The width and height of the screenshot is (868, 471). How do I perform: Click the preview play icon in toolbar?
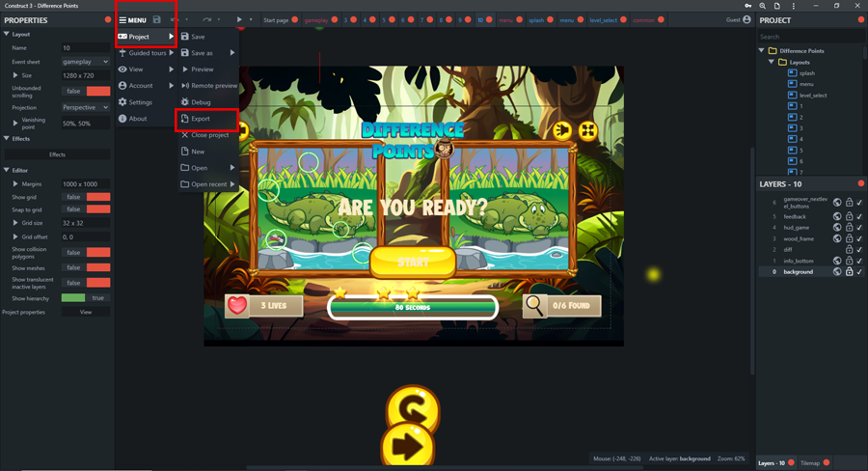click(239, 20)
